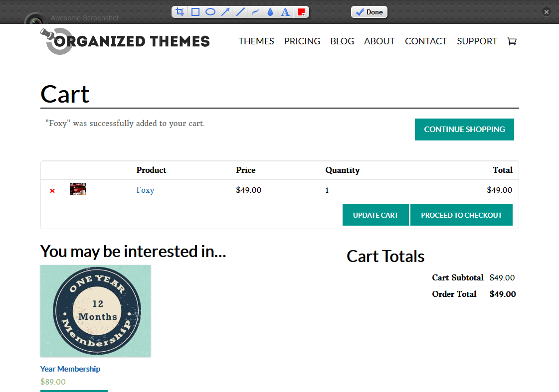
Task: Select the Blur droplet tool
Action: pyautogui.click(x=270, y=12)
